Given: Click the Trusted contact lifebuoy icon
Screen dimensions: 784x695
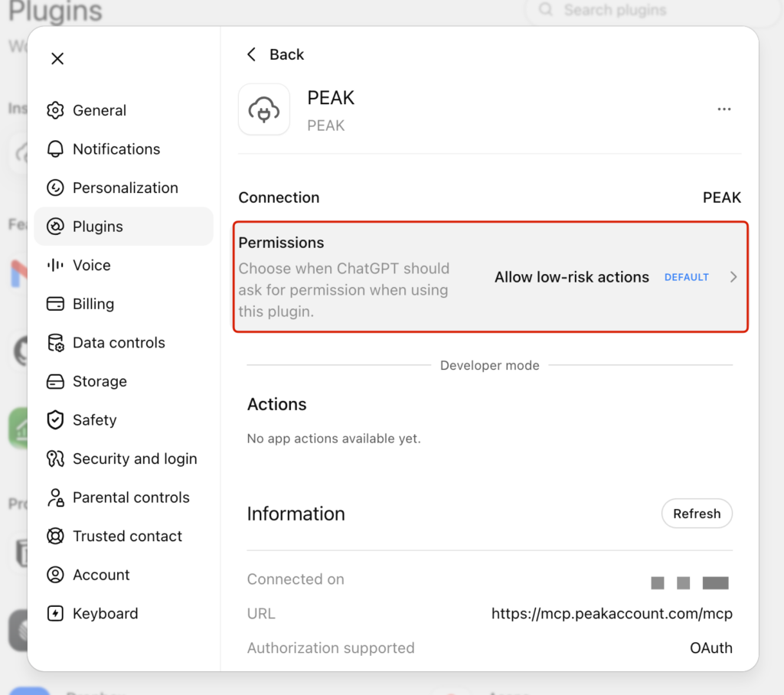Looking at the screenshot, I should tap(55, 536).
